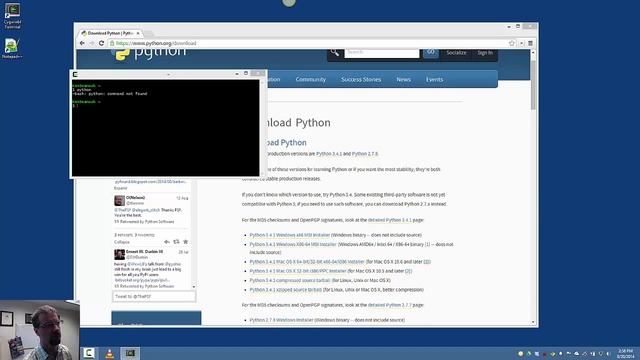Close the Download Python tab

tap(138, 33)
